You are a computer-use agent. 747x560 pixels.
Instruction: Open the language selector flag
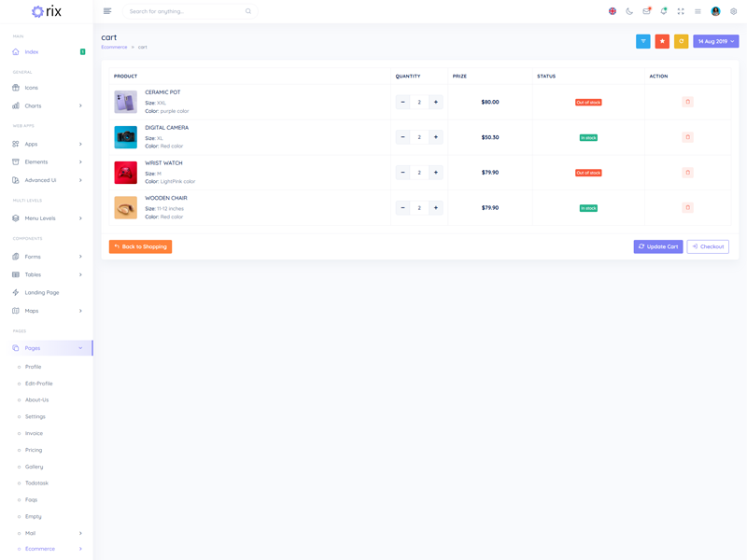[613, 11]
